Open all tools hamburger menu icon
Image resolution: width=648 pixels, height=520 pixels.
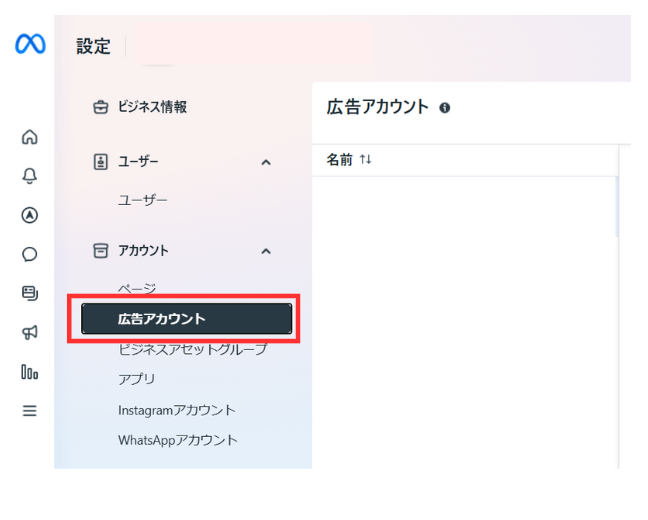click(x=30, y=410)
